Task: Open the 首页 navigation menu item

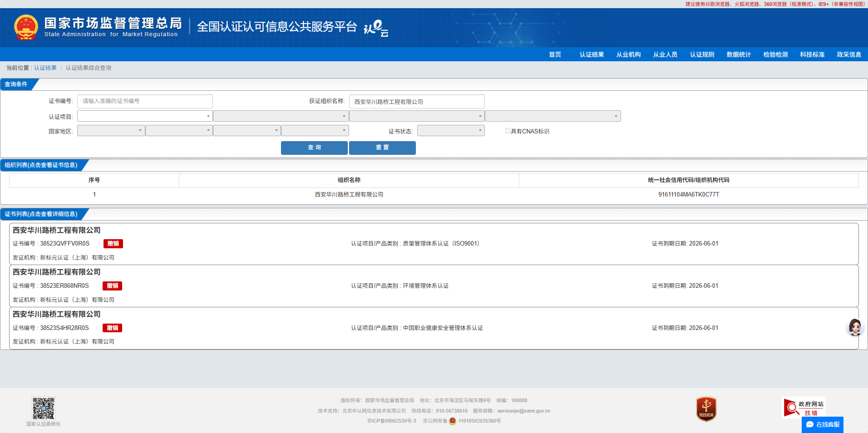Action: (555, 54)
